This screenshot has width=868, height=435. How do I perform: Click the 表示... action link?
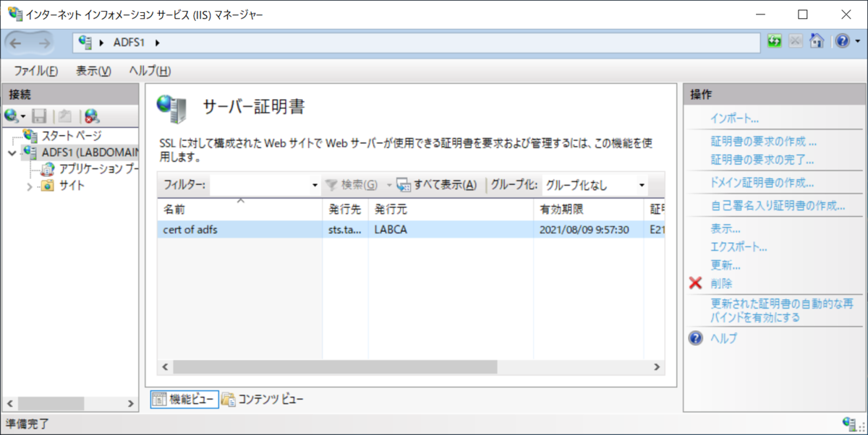pyautogui.click(x=726, y=229)
